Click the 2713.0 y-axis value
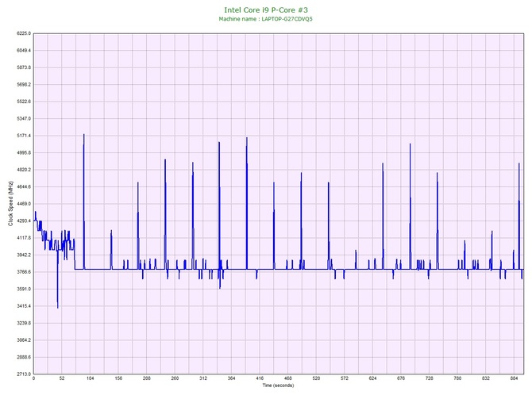Screen dimensions: 532x399 (24, 374)
